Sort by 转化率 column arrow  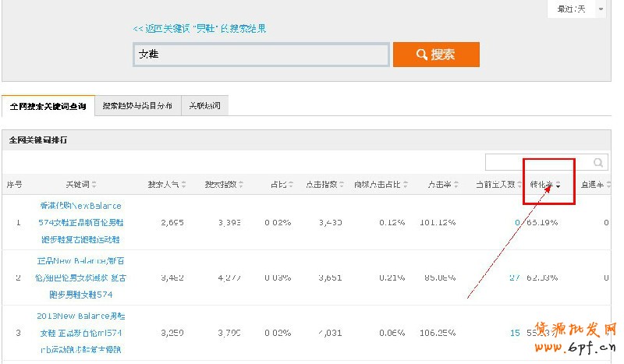click(558, 186)
